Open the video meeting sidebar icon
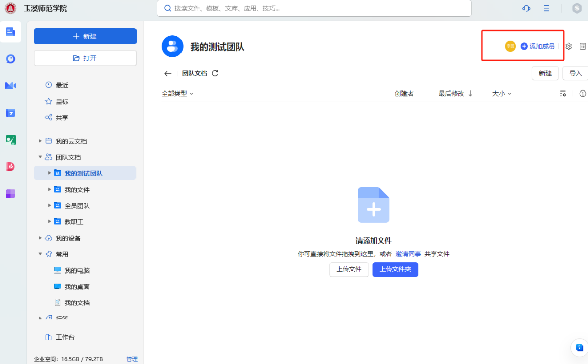This screenshot has height=364, width=588. pos(10,86)
